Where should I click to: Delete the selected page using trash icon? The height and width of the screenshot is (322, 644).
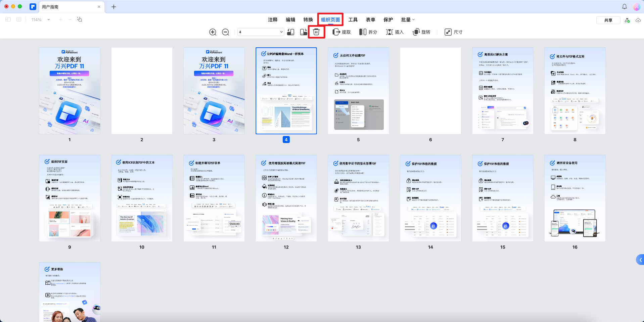coord(316,32)
